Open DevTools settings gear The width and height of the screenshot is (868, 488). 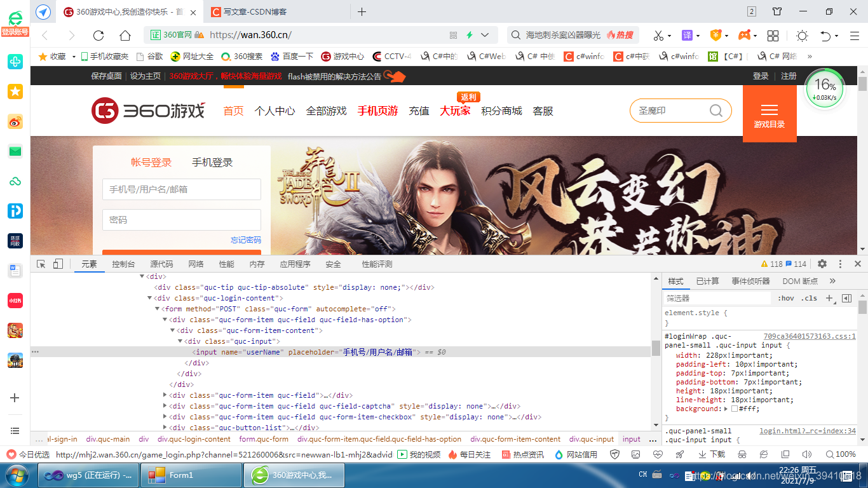pyautogui.click(x=822, y=264)
